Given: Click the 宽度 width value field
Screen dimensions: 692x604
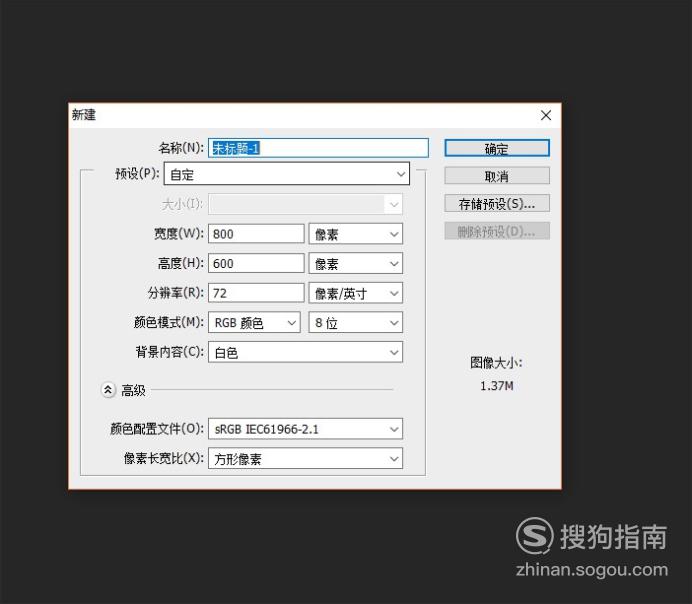Looking at the screenshot, I should click(x=256, y=233).
